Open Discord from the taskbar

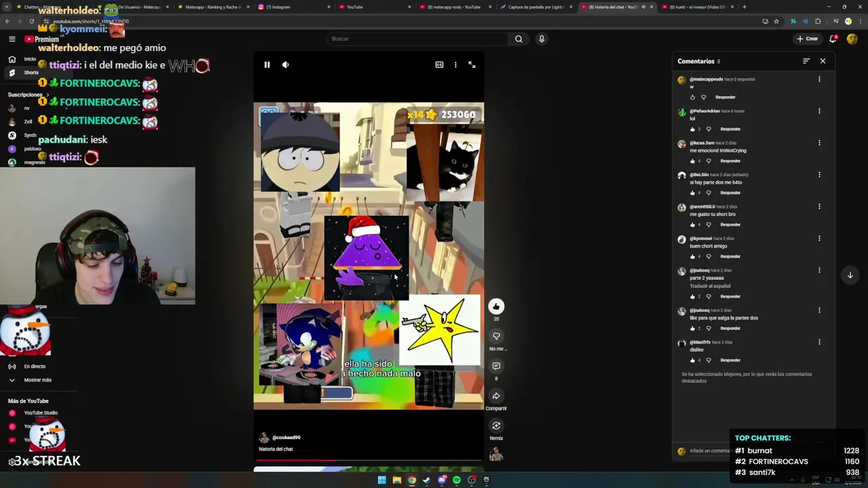(x=441, y=480)
